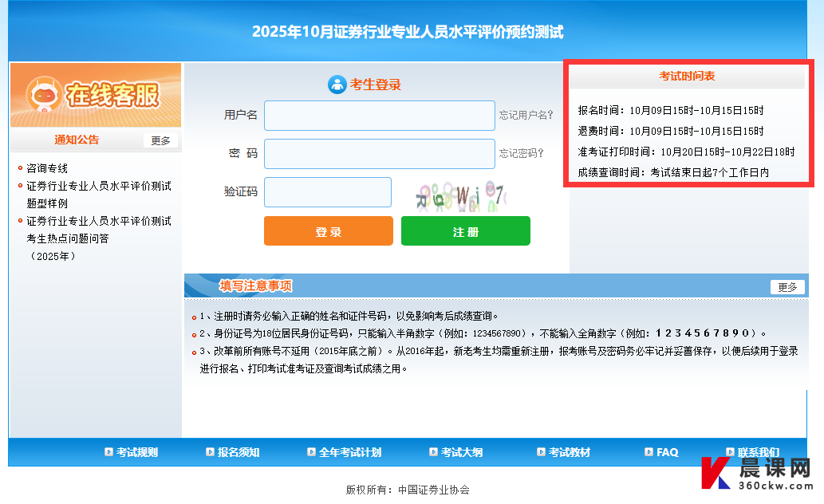Open the 咨询专线 notice
The image size is (824, 504).
[47, 168]
